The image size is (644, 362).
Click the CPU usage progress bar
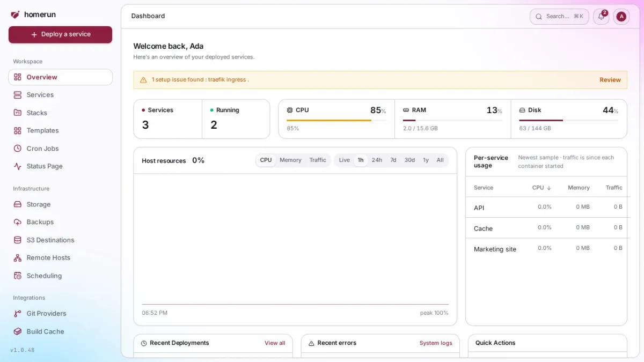(336, 121)
